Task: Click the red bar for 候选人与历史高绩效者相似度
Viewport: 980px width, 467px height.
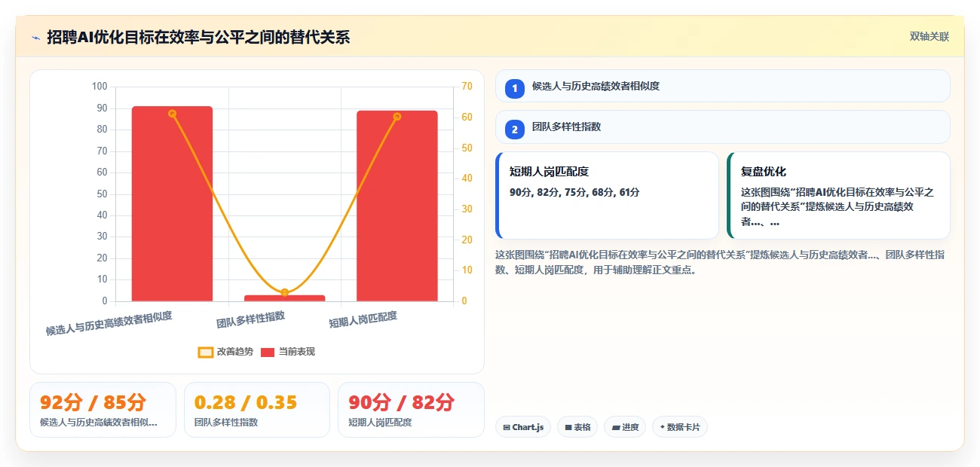Action: pos(172,203)
